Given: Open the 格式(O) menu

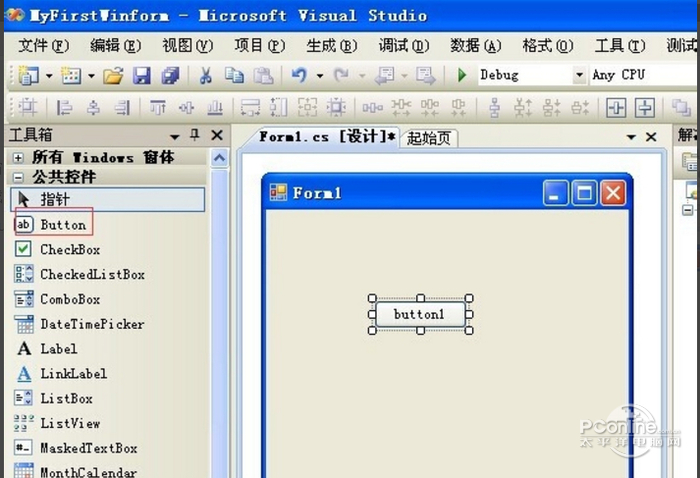Looking at the screenshot, I should [548, 46].
